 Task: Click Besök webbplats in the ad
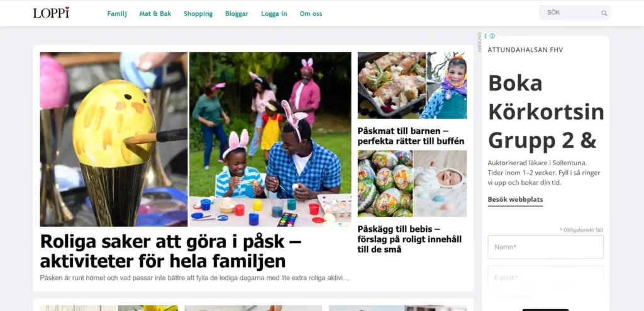pos(515,200)
